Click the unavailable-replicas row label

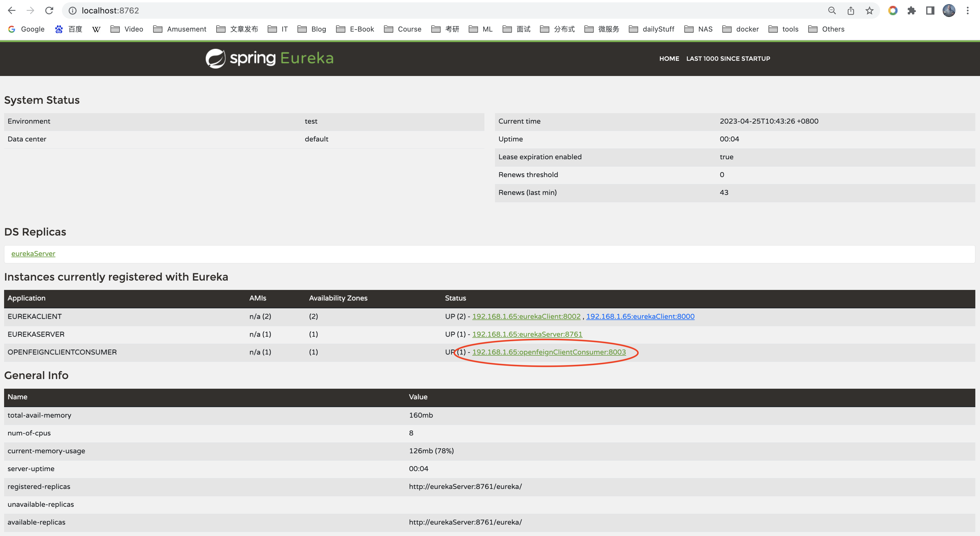(x=41, y=504)
